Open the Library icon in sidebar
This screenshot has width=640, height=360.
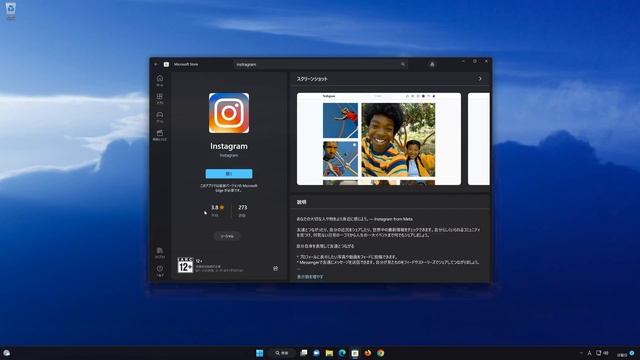coord(160,253)
